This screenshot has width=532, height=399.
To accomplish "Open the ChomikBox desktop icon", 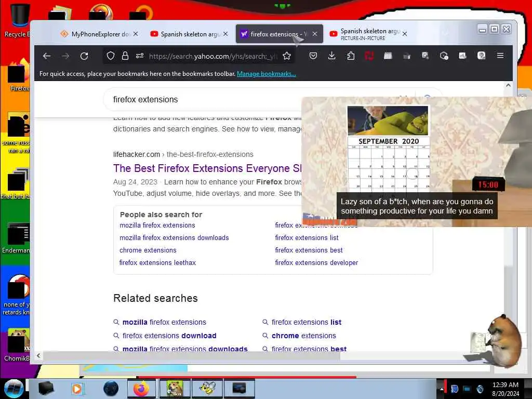I will (x=17, y=345).
